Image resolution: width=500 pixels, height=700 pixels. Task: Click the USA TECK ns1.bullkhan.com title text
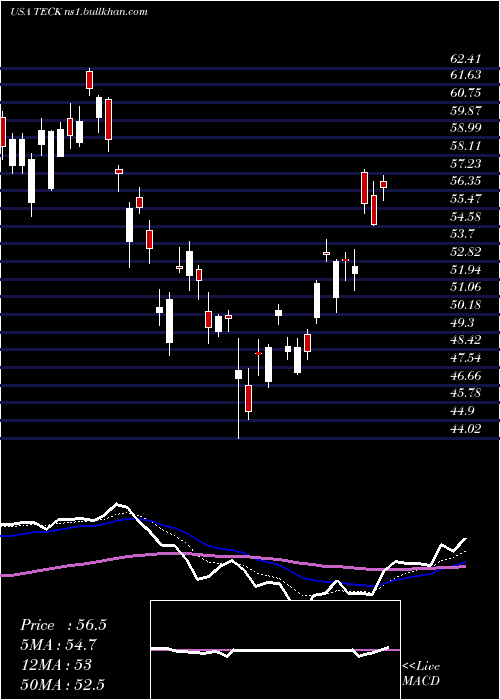[79, 12]
